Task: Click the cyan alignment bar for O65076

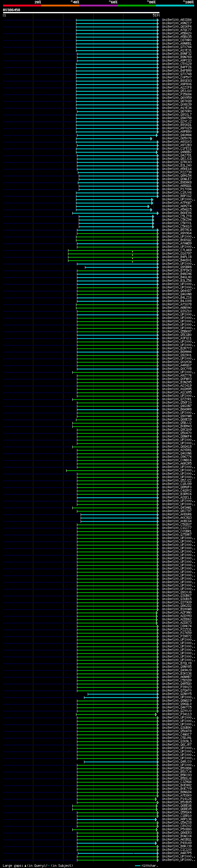Action: coord(114,139)
